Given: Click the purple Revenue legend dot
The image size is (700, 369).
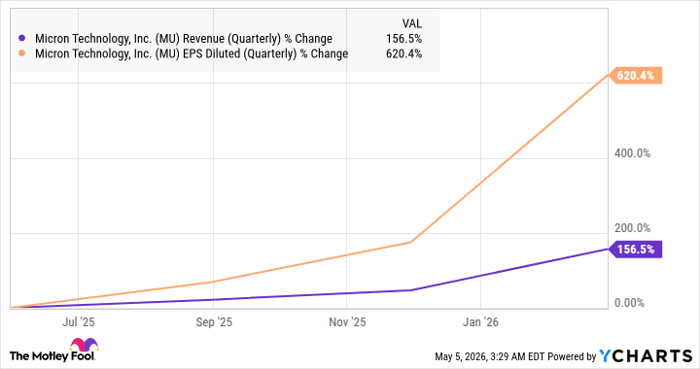Looking at the screenshot, I should tap(21, 38).
